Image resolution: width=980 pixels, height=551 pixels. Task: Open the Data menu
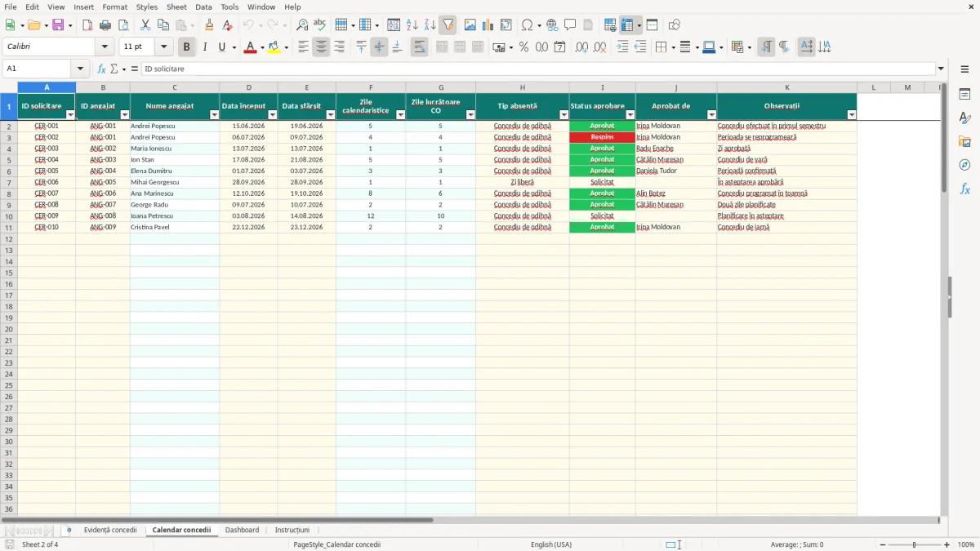pos(203,7)
